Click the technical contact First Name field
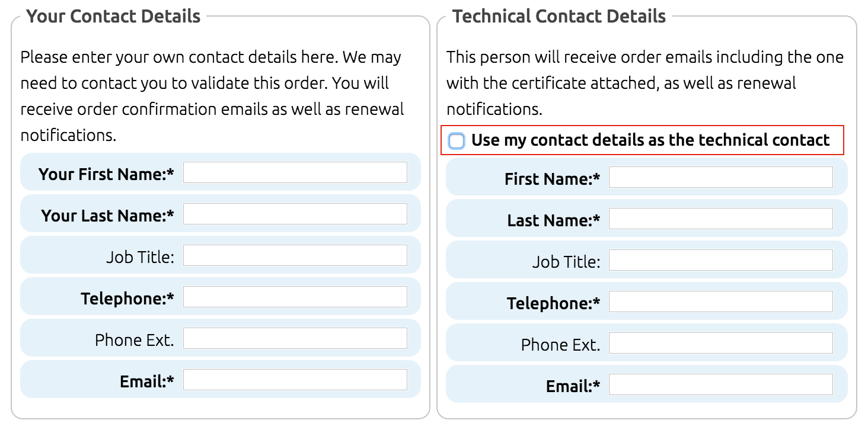 [x=721, y=177]
